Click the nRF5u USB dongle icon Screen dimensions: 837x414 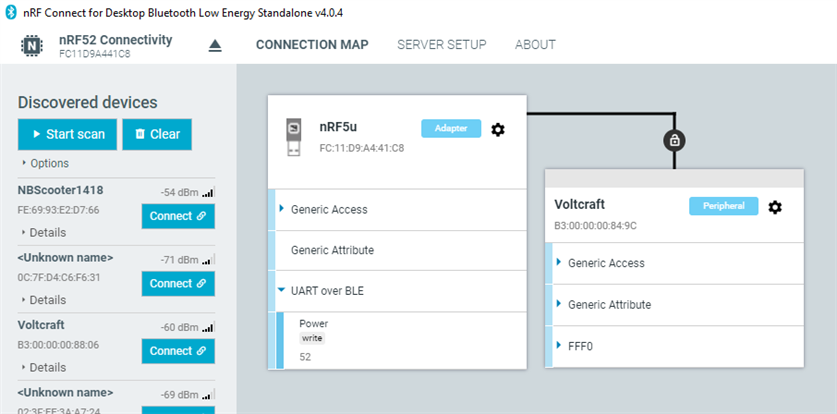(x=294, y=137)
